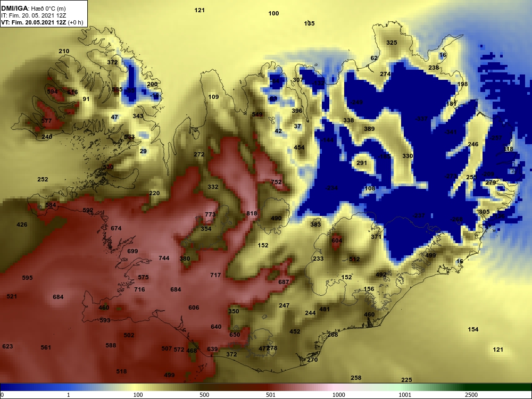Click the map value '623'
The height and width of the screenshot is (399, 532).
pos(7,346)
